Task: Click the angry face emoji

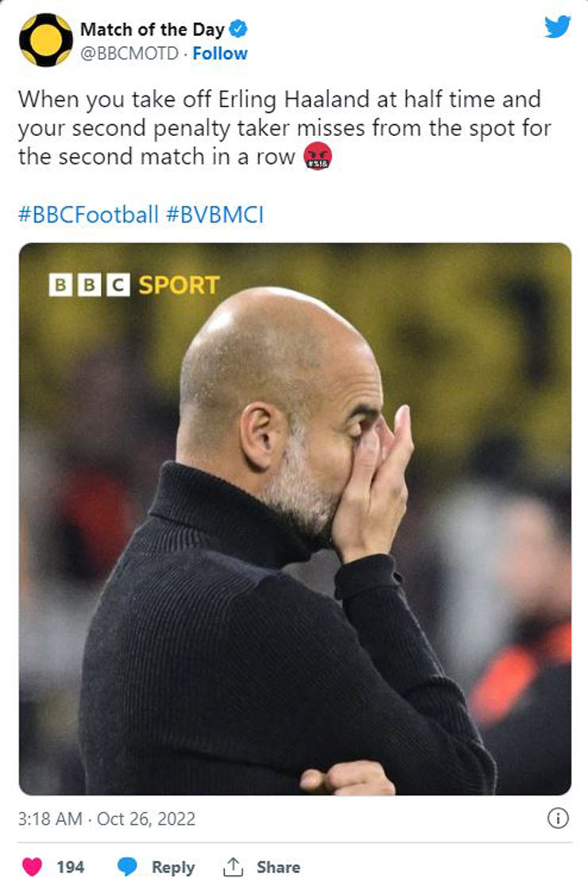Action: 316,158
